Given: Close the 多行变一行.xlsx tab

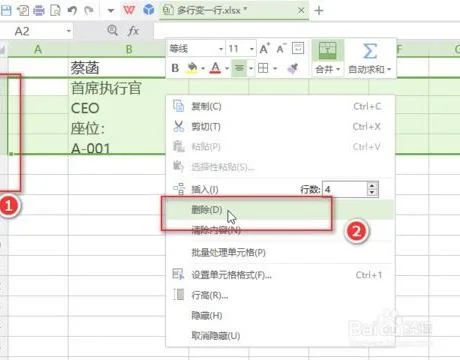Looking at the screenshot, I should (x=301, y=11).
